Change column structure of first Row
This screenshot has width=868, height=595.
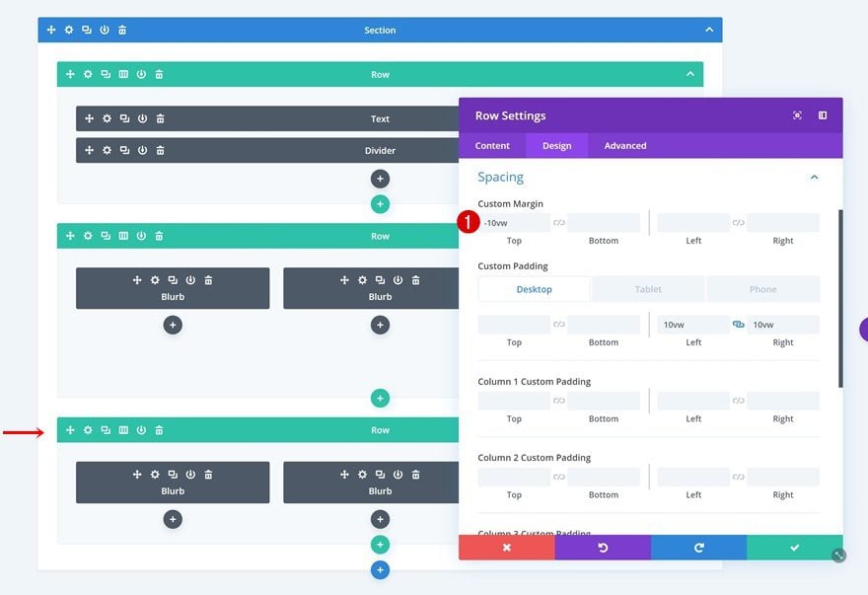(123, 74)
